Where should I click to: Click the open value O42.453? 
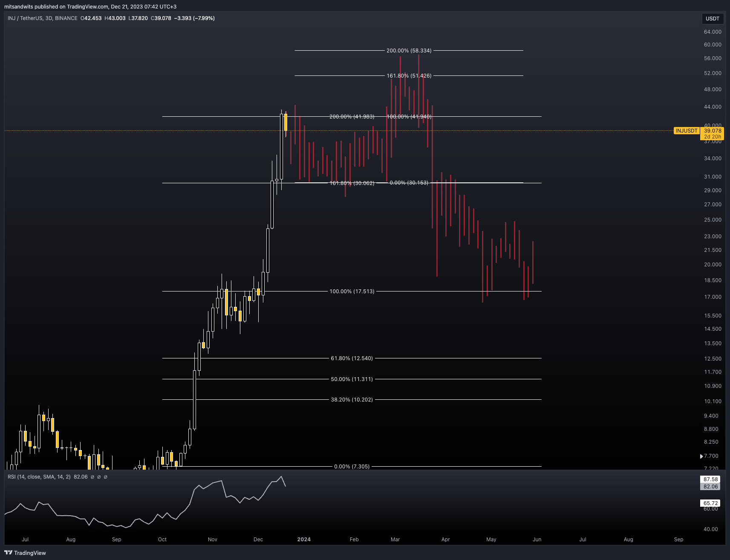point(91,18)
